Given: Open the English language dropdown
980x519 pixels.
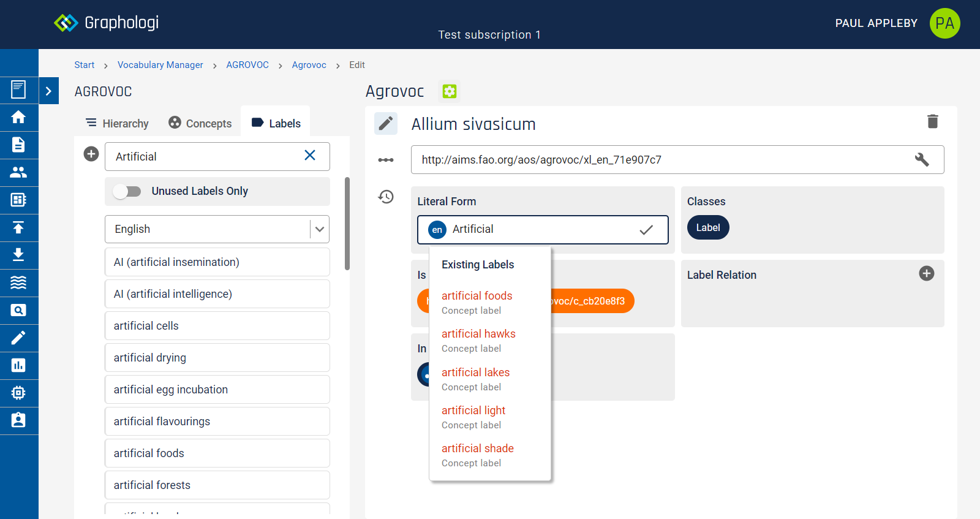Looking at the screenshot, I should pos(217,229).
